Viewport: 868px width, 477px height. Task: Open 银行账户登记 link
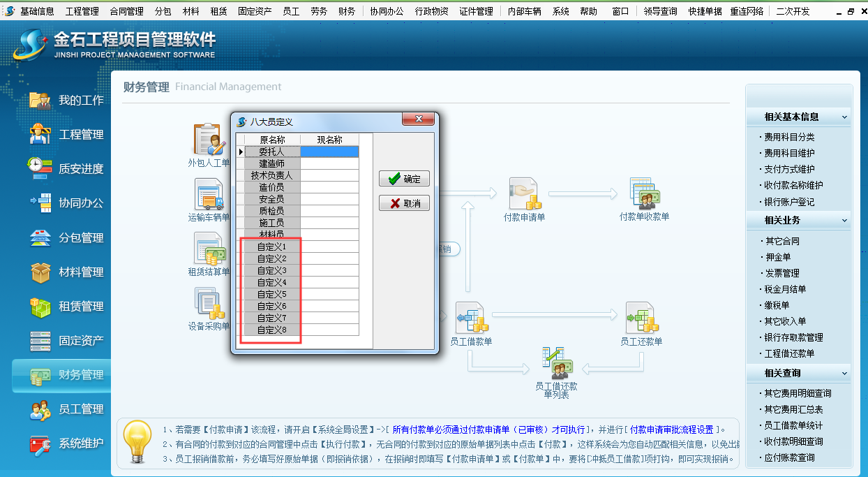[x=789, y=202]
